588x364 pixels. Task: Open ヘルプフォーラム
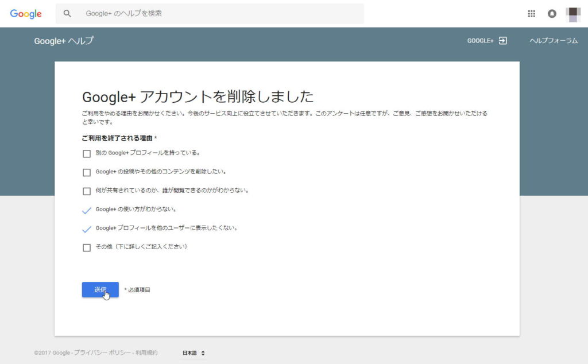tap(554, 41)
